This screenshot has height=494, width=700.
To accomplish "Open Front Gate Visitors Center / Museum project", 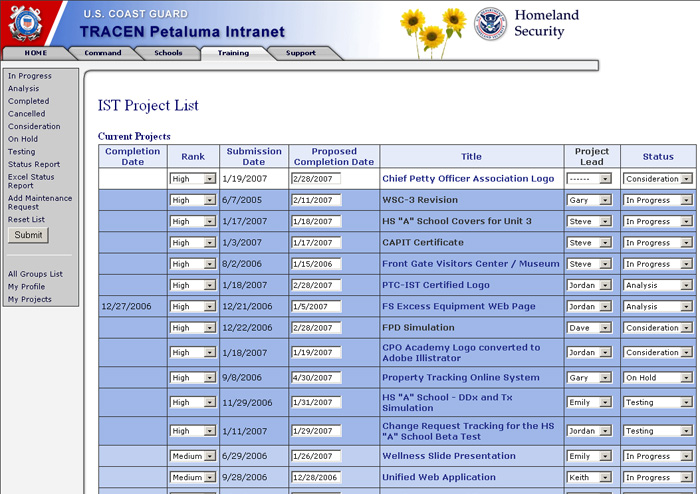I will pos(471,264).
